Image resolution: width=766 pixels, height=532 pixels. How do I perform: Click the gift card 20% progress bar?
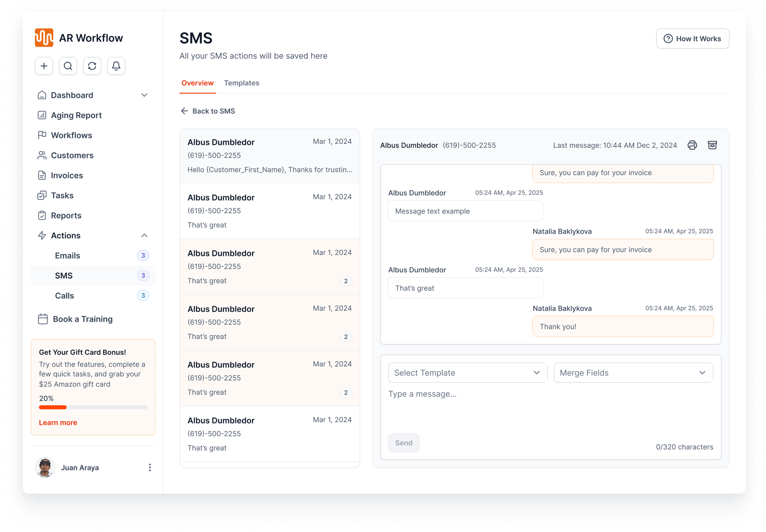click(x=93, y=407)
